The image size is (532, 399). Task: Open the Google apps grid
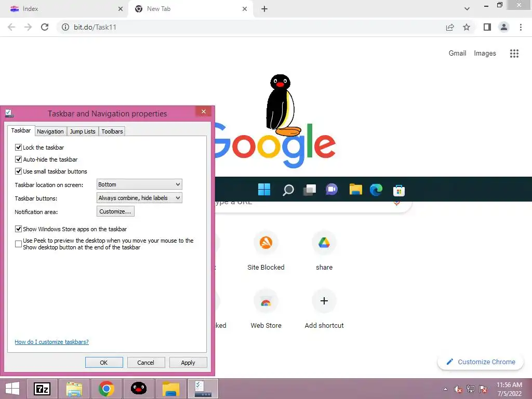tap(514, 54)
